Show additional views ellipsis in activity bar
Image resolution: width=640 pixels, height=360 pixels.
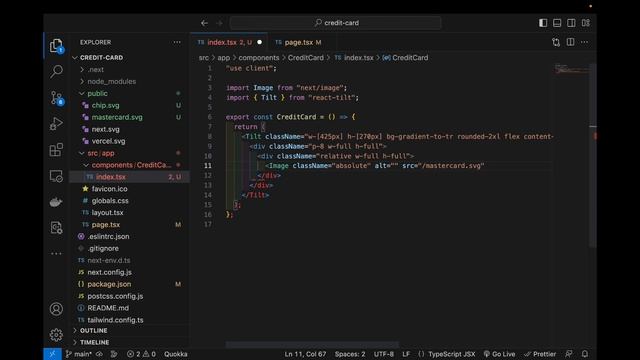(56, 253)
